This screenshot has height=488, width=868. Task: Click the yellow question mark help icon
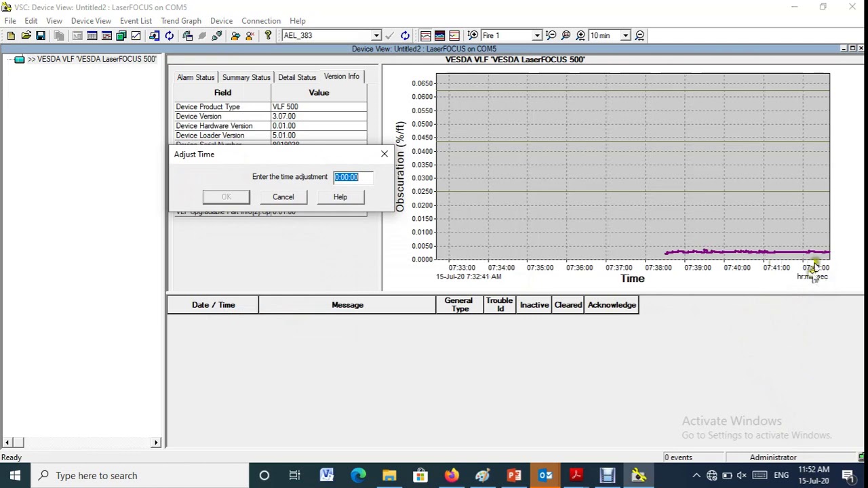pos(269,35)
